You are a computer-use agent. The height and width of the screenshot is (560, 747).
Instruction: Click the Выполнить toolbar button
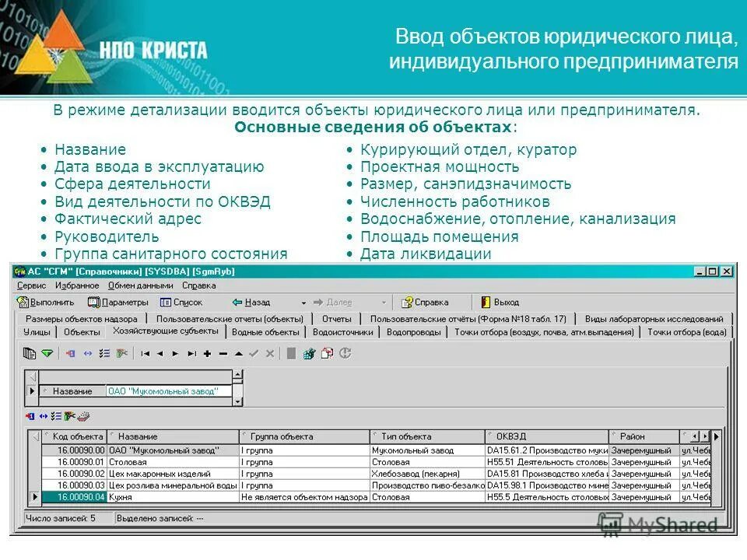pyautogui.click(x=46, y=302)
